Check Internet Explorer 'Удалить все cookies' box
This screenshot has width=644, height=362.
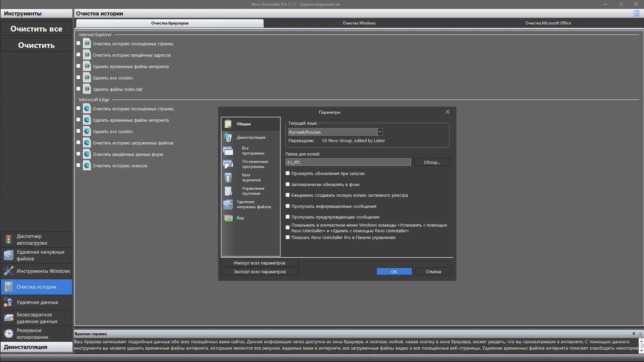tap(78, 77)
